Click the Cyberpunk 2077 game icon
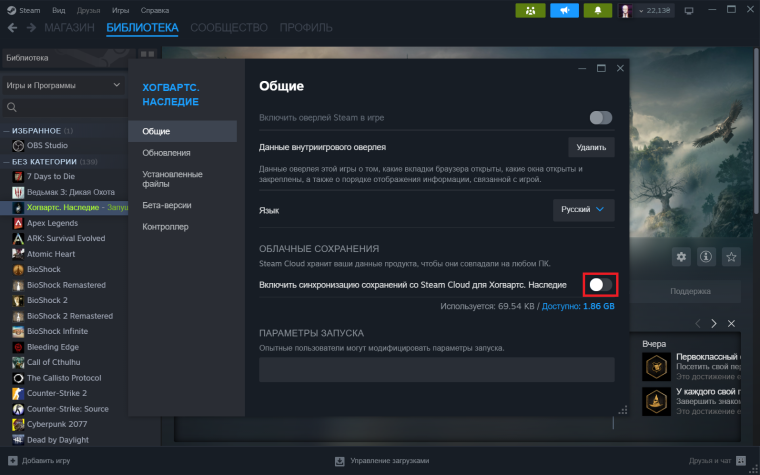This screenshot has height=475, width=760. (18, 424)
